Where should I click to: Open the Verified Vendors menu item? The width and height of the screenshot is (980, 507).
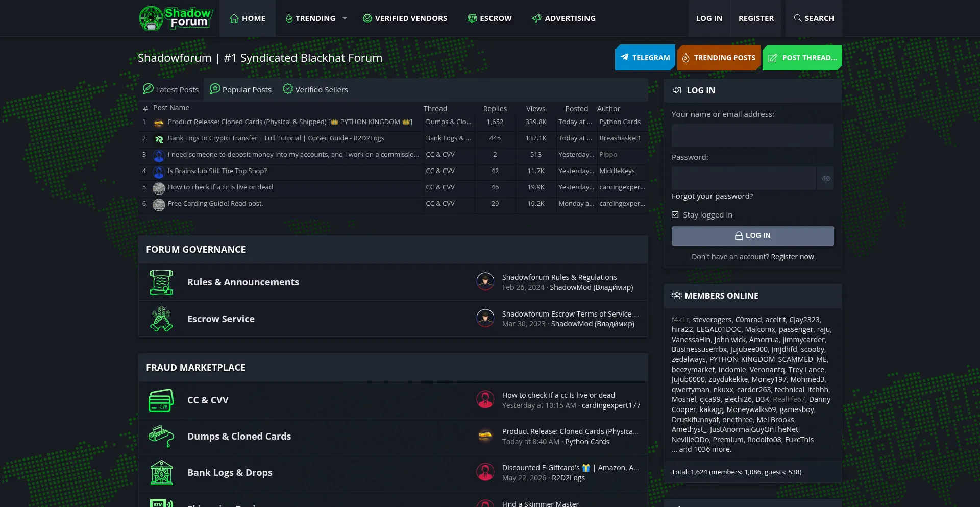(405, 18)
